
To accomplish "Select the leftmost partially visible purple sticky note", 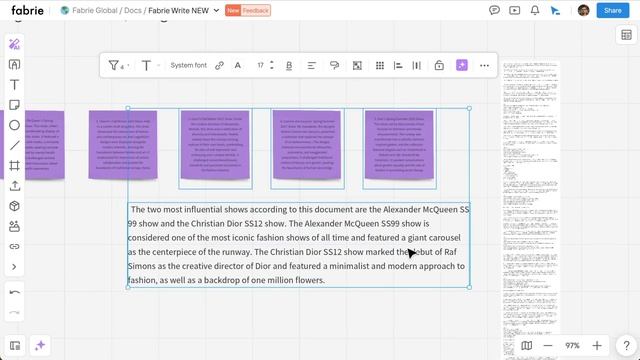I will [x=44, y=145].
